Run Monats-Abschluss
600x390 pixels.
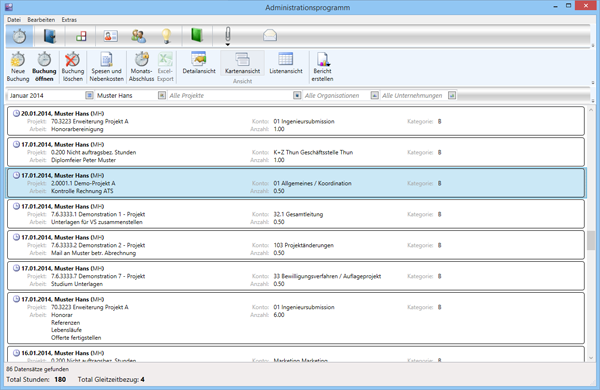[x=142, y=67]
